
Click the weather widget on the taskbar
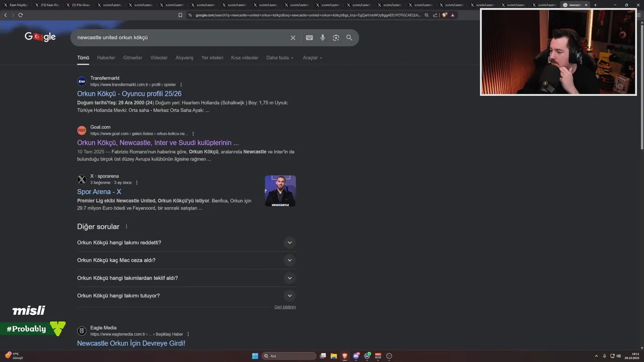tap(14, 356)
